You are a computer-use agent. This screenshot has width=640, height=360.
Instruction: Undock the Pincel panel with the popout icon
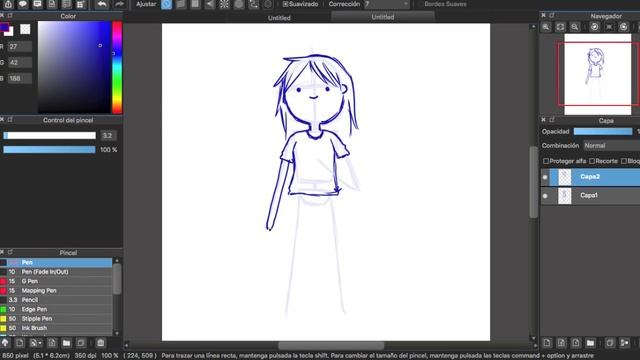[10, 252]
